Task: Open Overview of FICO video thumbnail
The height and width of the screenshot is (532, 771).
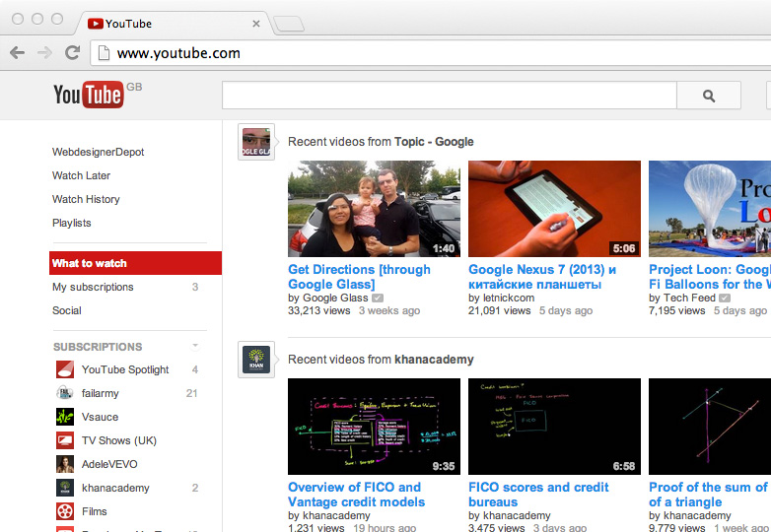Action: pyautogui.click(x=374, y=426)
